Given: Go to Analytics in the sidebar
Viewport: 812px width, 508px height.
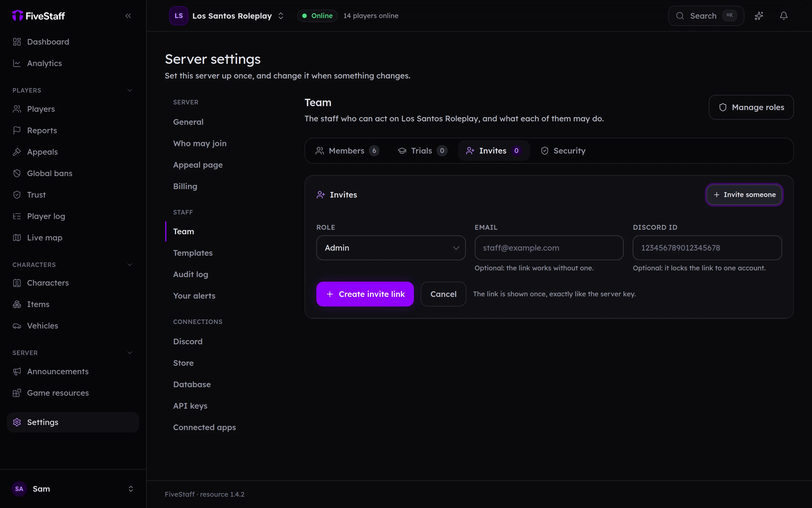Looking at the screenshot, I should tap(73, 63).
